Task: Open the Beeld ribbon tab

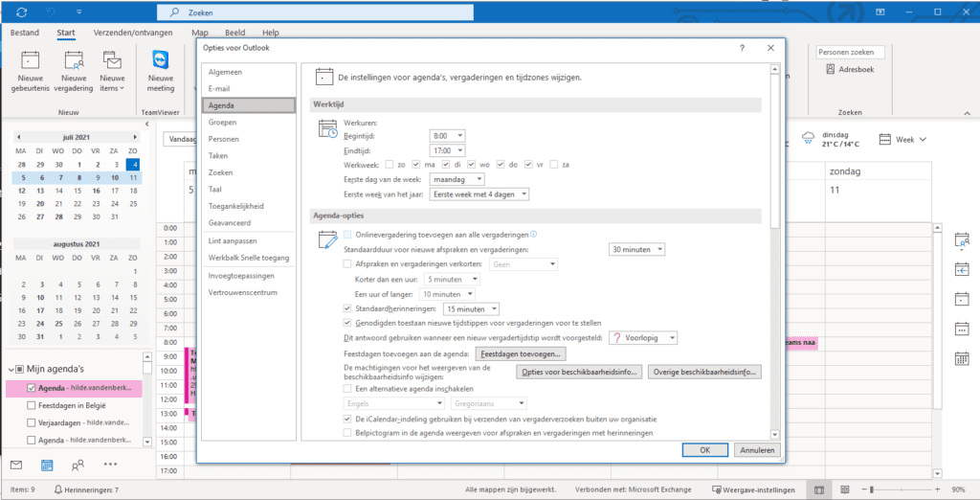Action: click(235, 33)
